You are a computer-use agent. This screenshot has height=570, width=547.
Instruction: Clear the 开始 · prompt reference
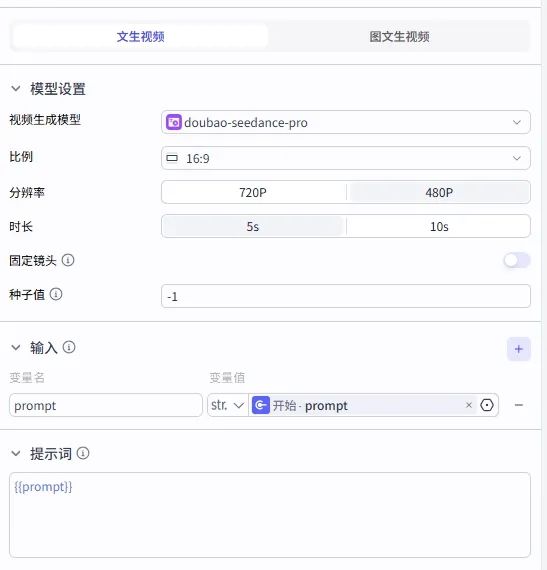click(469, 405)
